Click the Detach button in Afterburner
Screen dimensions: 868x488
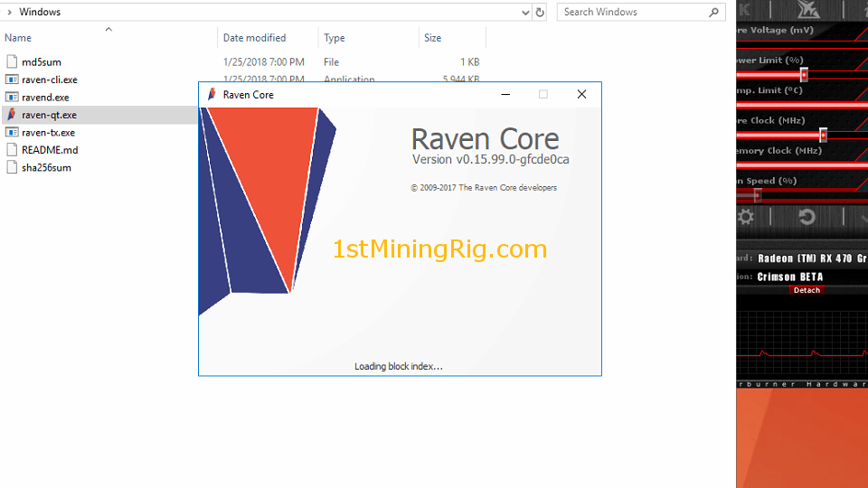pyautogui.click(x=807, y=290)
